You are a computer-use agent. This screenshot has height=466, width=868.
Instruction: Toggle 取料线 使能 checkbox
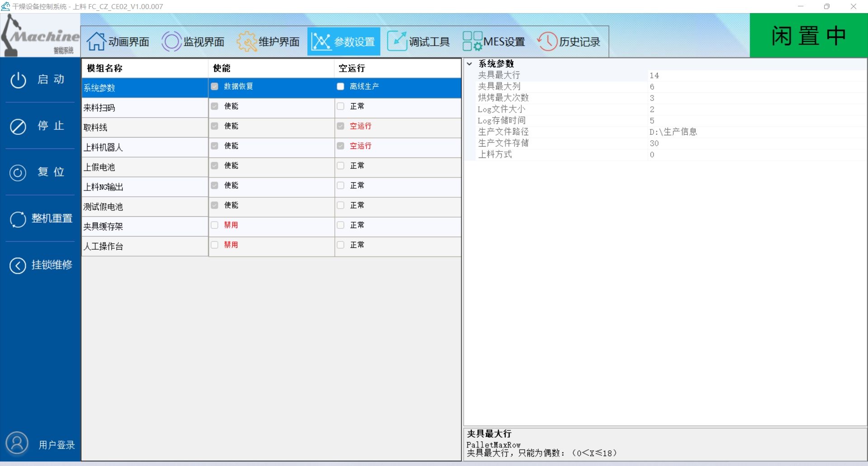tap(215, 126)
